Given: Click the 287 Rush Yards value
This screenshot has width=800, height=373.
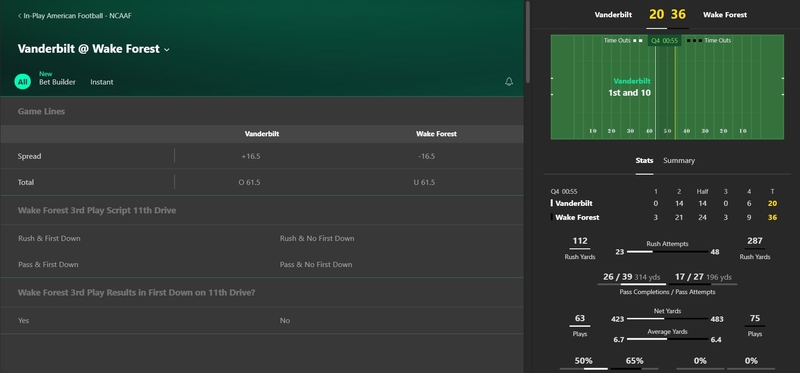Looking at the screenshot, I should [755, 241].
